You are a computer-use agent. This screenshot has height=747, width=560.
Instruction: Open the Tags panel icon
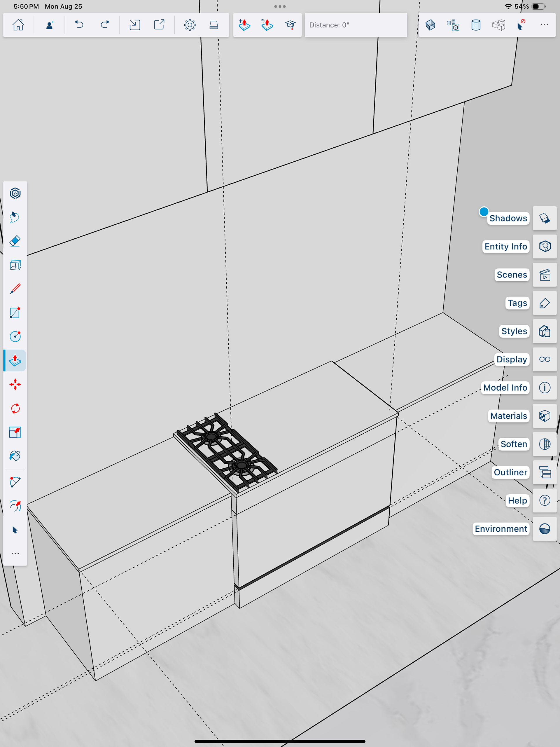coord(544,303)
